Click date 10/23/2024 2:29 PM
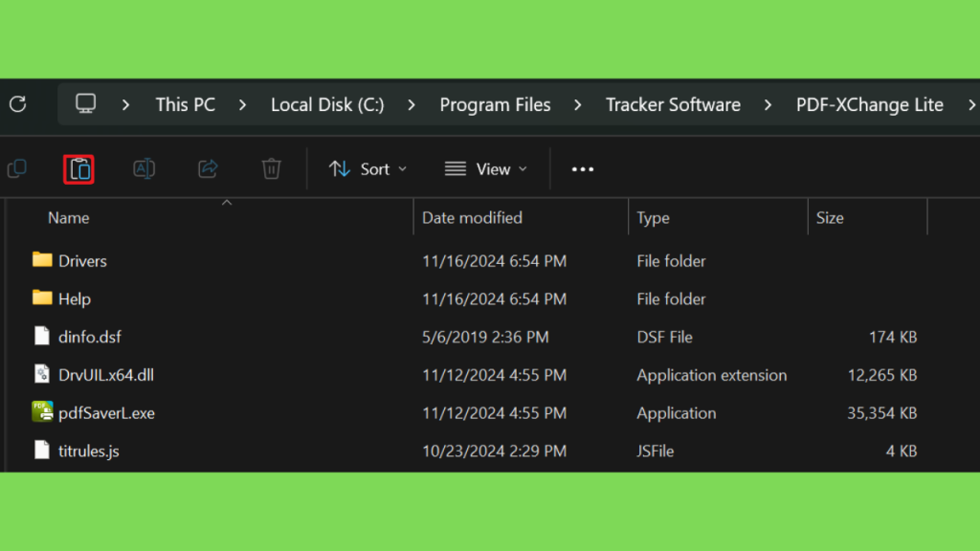This screenshot has width=980, height=551. [494, 452]
